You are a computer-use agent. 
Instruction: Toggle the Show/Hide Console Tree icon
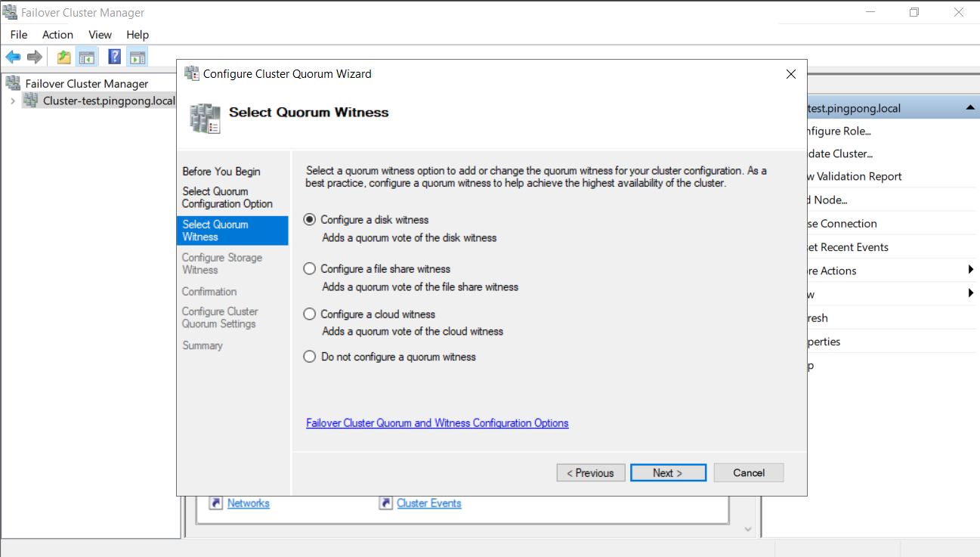[x=87, y=57]
